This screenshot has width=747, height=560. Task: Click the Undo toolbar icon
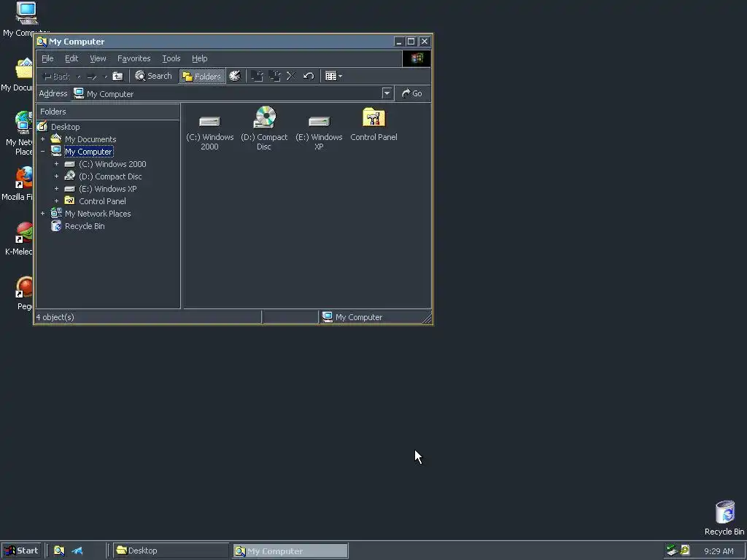(x=309, y=76)
